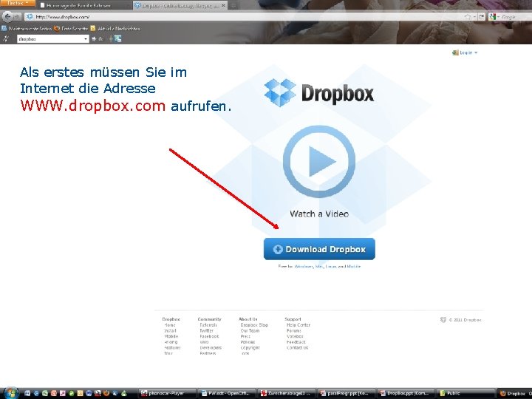Open the Press footer link
This screenshot has height=399, width=532.
[x=245, y=336]
